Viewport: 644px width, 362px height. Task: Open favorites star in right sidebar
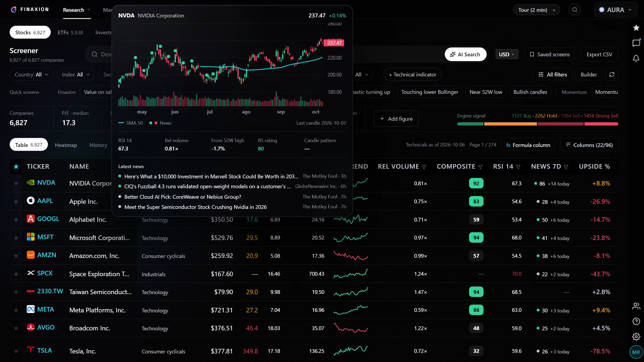[x=636, y=28]
